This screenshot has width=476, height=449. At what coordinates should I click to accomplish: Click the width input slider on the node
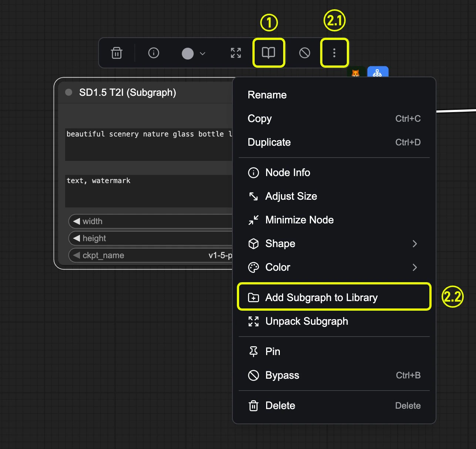coord(148,221)
